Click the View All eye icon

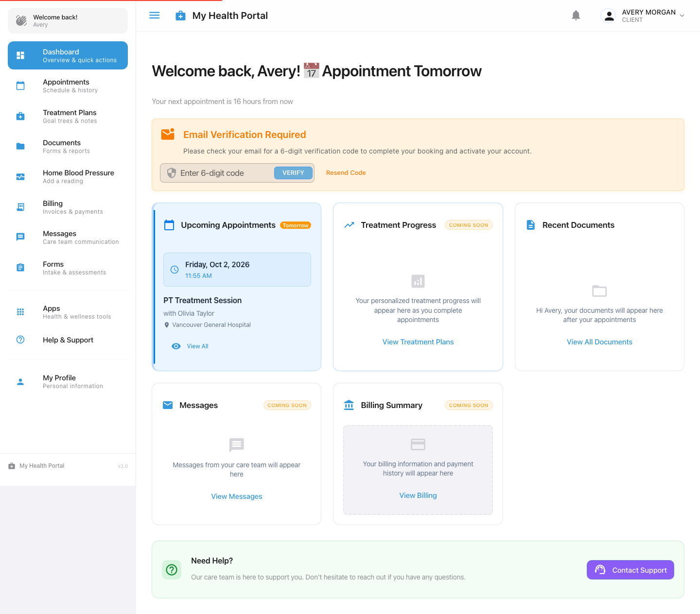pos(176,346)
